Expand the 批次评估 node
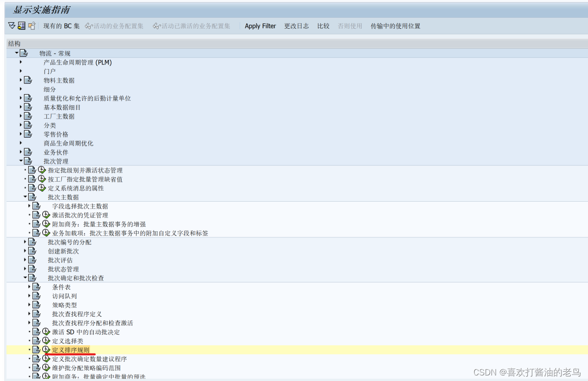 coord(25,260)
